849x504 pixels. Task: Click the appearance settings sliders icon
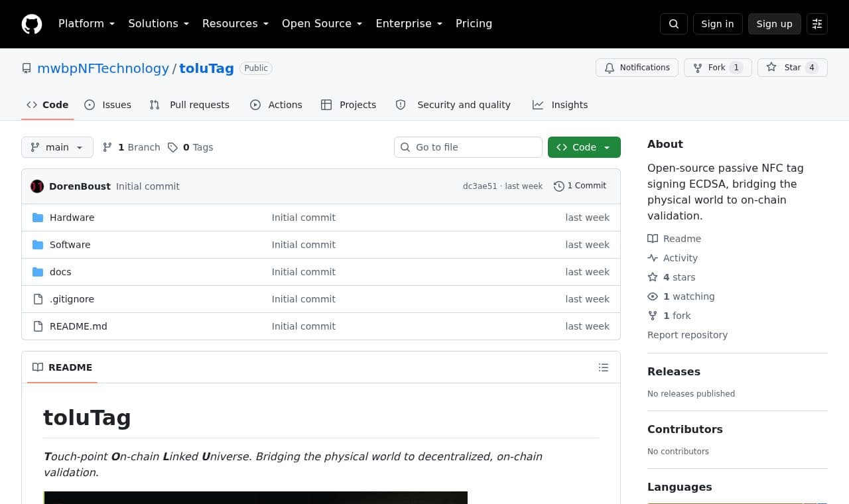pos(817,24)
